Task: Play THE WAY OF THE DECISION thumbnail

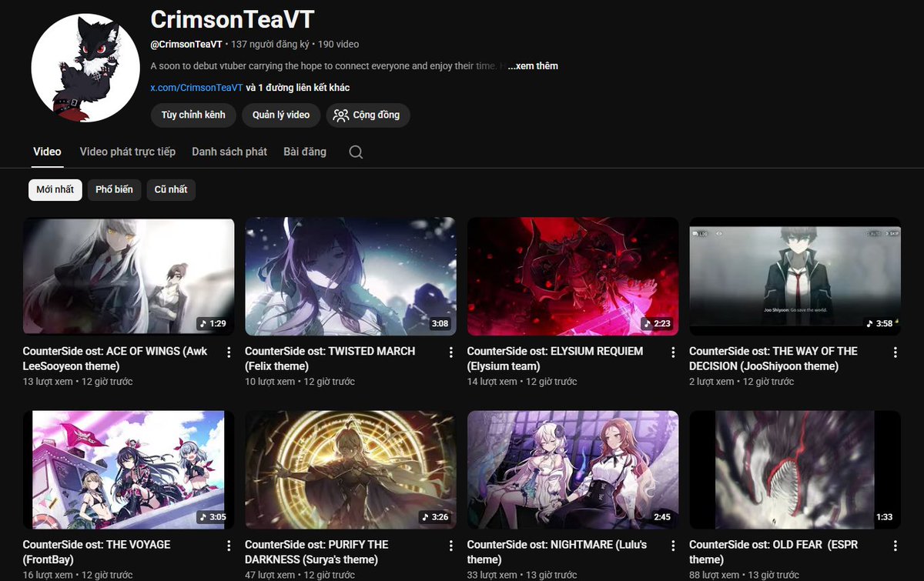Action: (x=795, y=276)
